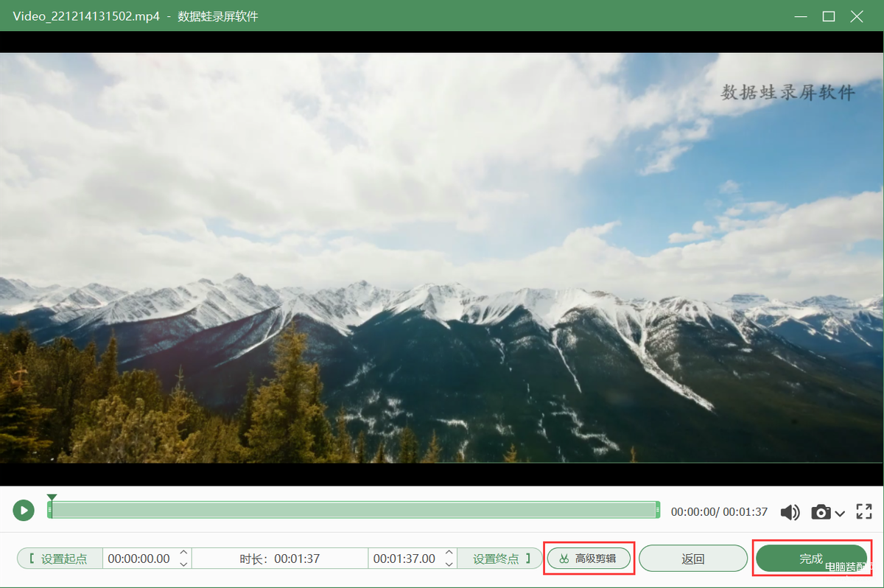Click the 时长：00:01:37 duration text
The image size is (884, 588).
(x=280, y=559)
